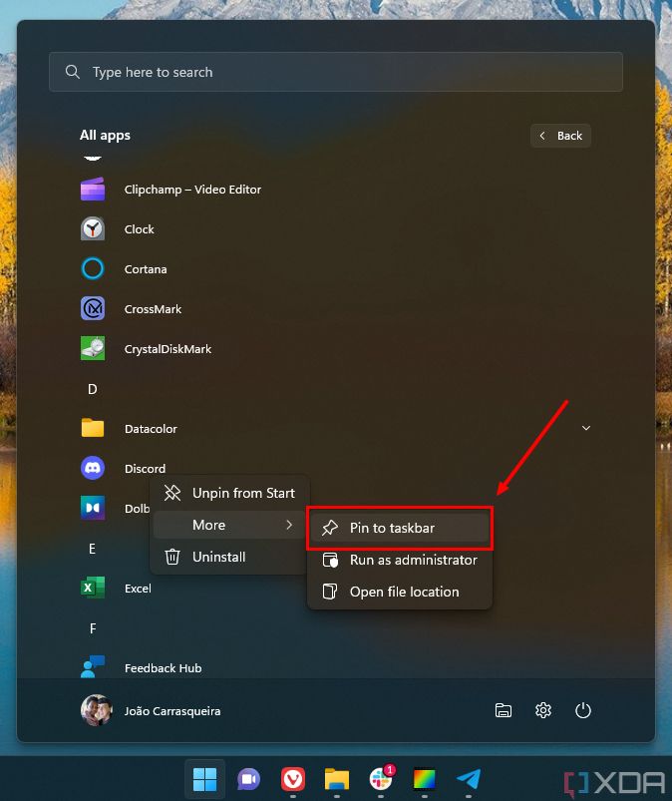Click the Excel app name
672x801 pixels.
[x=138, y=589]
